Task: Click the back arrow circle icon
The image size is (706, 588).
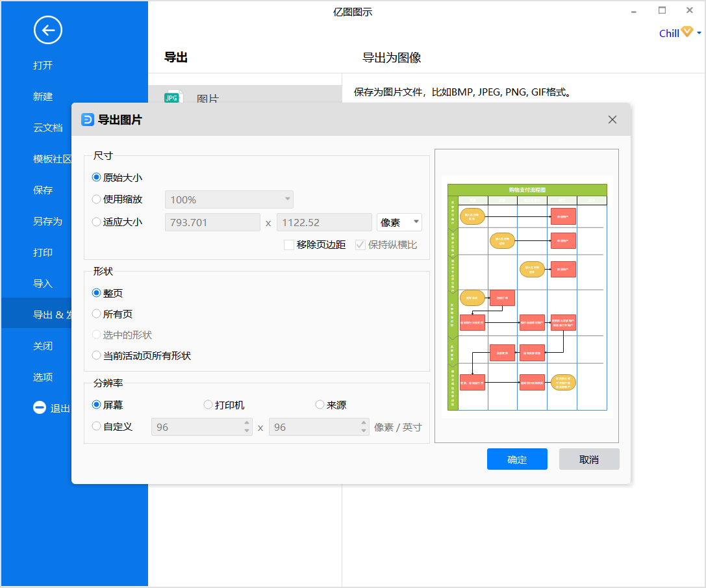Action: pos(47,30)
